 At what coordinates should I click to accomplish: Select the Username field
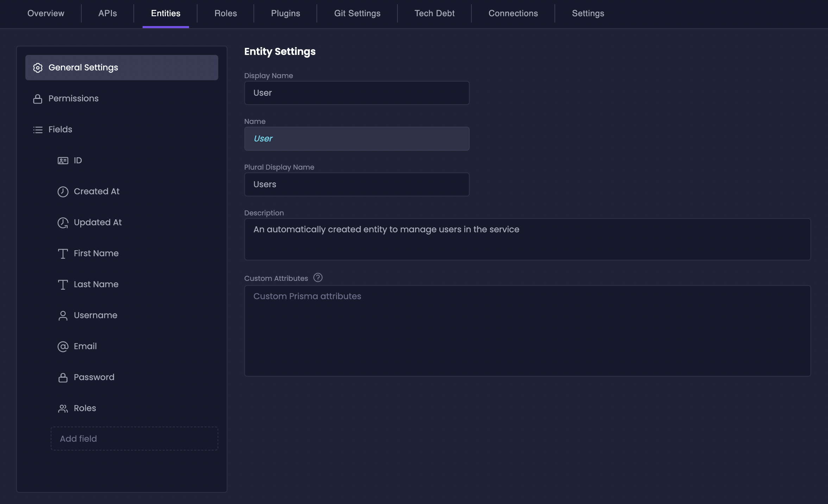pos(95,315)
